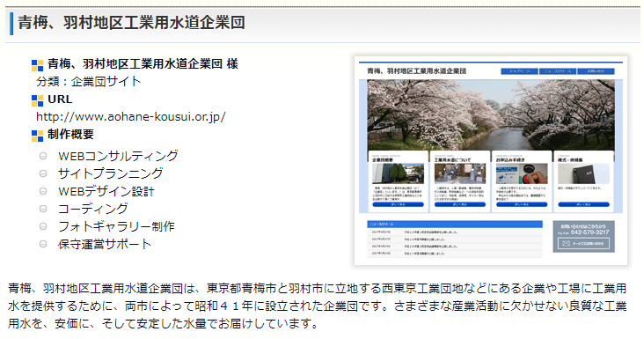Open the website preview screenshot thumbnail
The height and width of the screenshot is (339, 644).
click(x=491, y=160)
